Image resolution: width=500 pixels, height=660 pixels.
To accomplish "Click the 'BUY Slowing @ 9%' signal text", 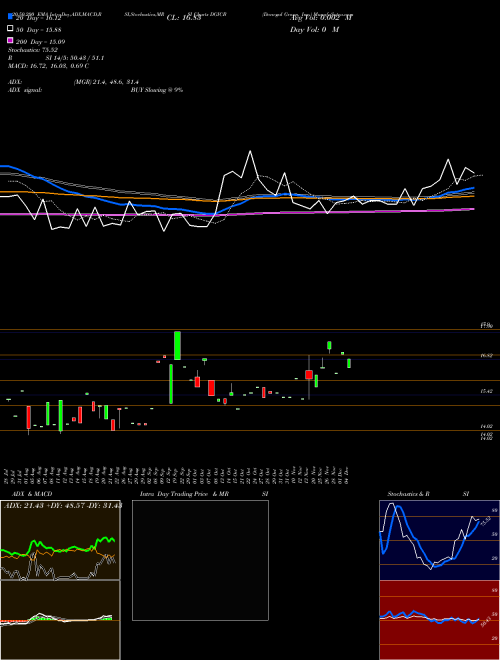I will click(x=157, y=90).
